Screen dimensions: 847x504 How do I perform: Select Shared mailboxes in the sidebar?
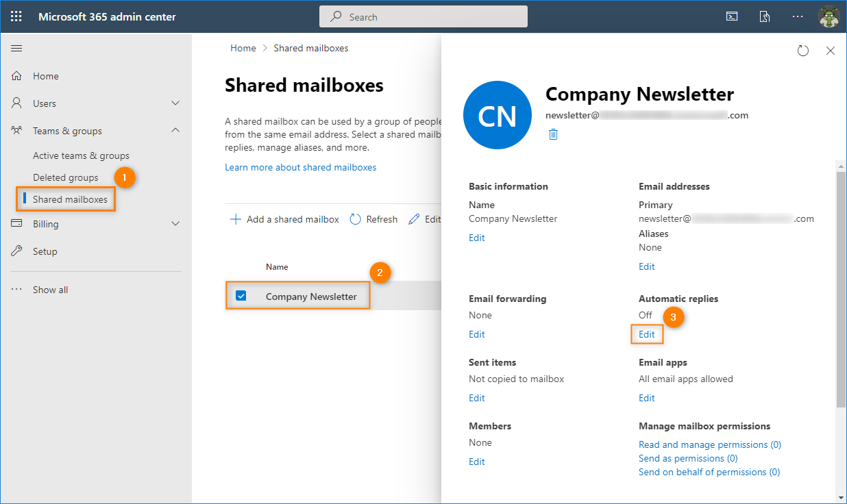70,199
